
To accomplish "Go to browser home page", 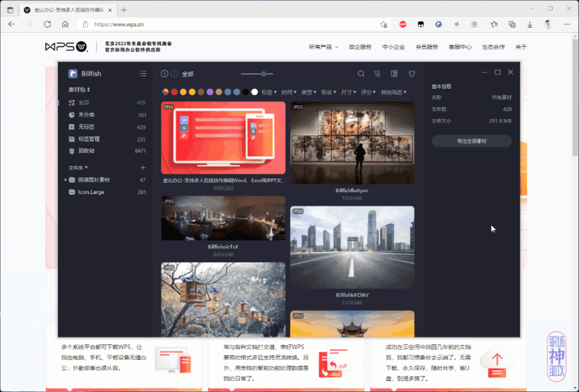I will point(66,24).
